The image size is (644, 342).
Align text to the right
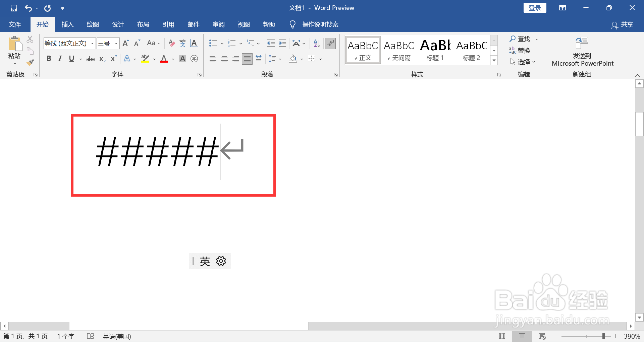pyautogui.click(x=236, y=59)
